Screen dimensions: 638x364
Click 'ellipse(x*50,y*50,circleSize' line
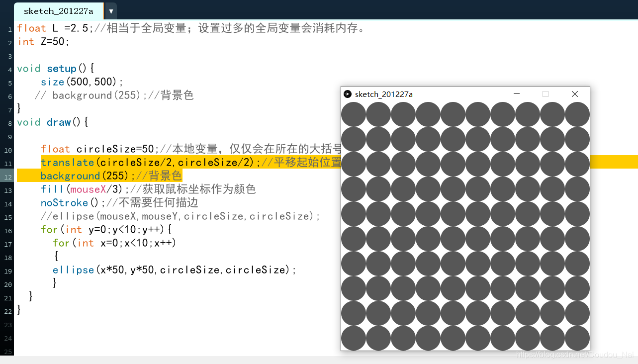175,270
